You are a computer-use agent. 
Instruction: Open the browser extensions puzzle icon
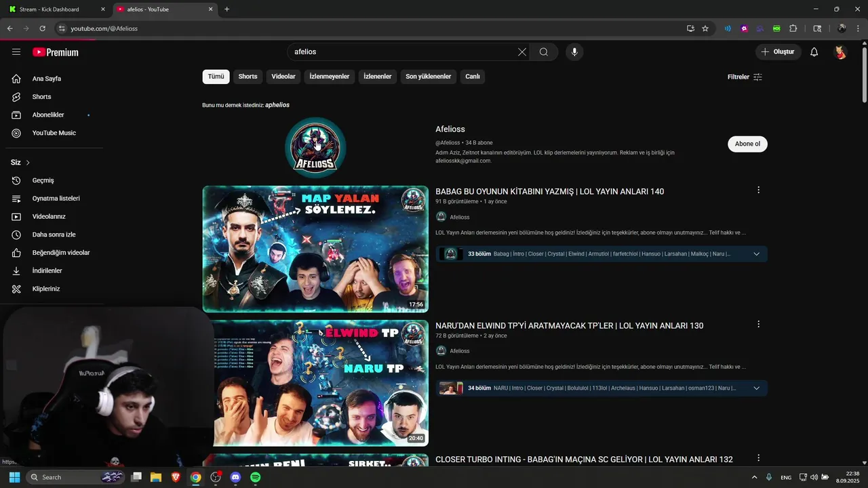[x=793, y=28]
